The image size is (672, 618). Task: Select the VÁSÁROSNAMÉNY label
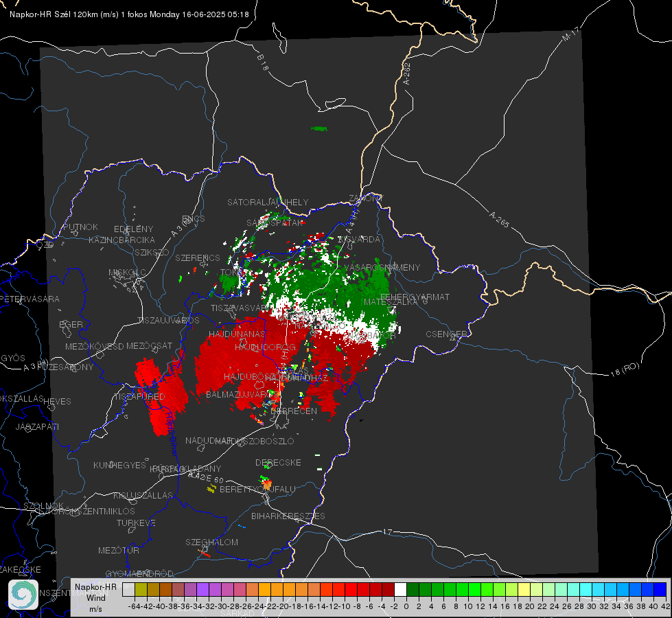[382, 268]
